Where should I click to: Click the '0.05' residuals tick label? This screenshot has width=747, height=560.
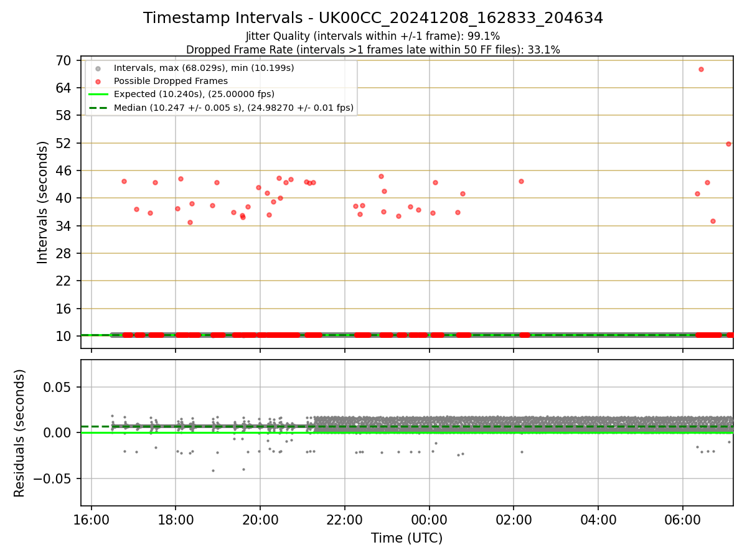pos(58,387)
